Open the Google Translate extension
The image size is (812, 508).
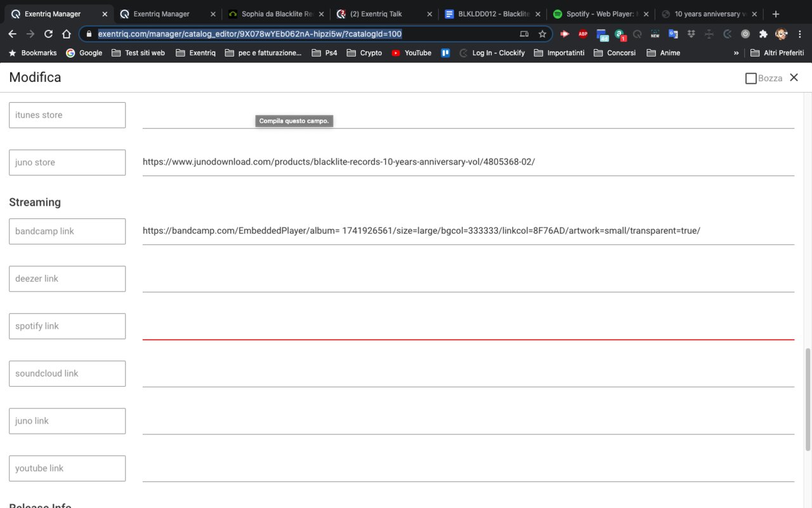point(673,34)
